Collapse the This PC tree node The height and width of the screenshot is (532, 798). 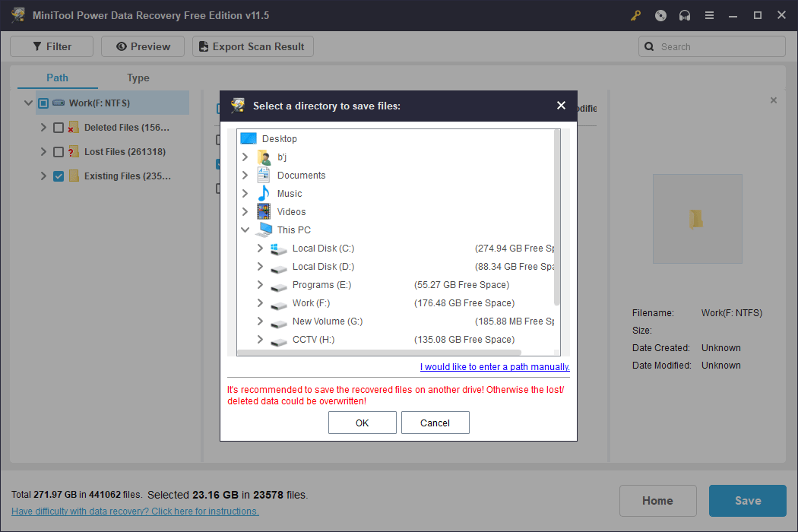click(245, 230)
